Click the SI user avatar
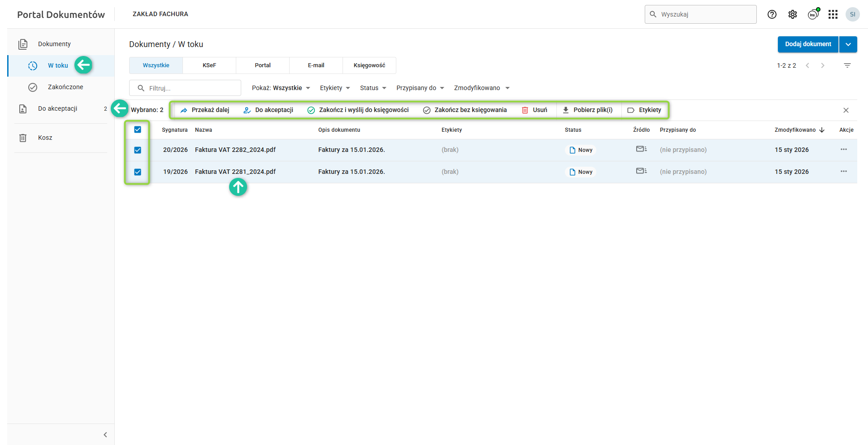 pyautogui.click(x=852, y=14)
